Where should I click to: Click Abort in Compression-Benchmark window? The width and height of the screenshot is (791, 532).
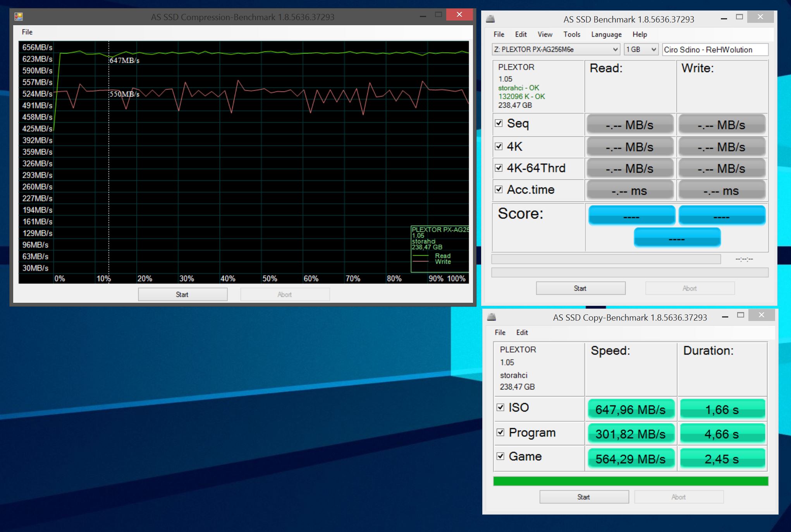(x=285, y=295)
